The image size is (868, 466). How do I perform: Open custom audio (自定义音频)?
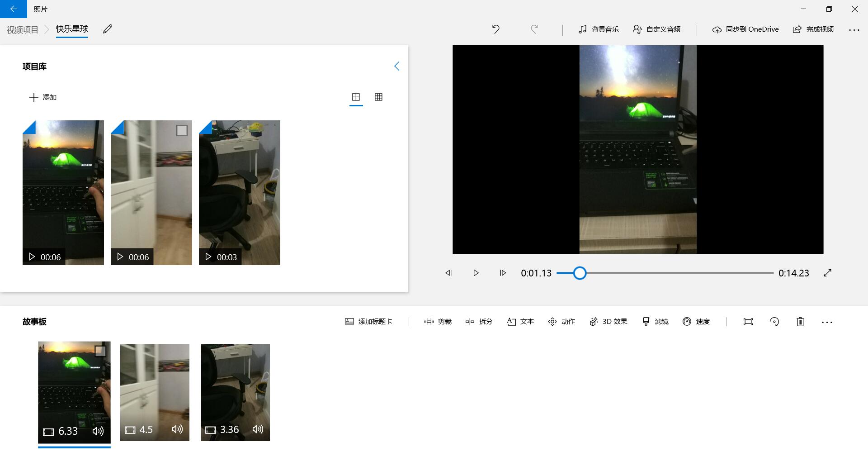click(657, 29)
